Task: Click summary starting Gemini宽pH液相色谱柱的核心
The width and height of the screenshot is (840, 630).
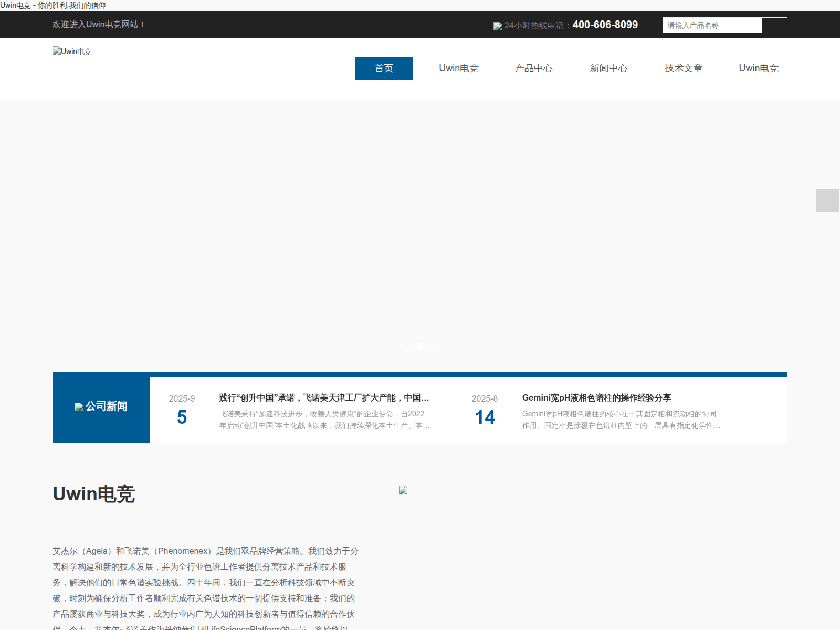Action: tap(621, 419)
